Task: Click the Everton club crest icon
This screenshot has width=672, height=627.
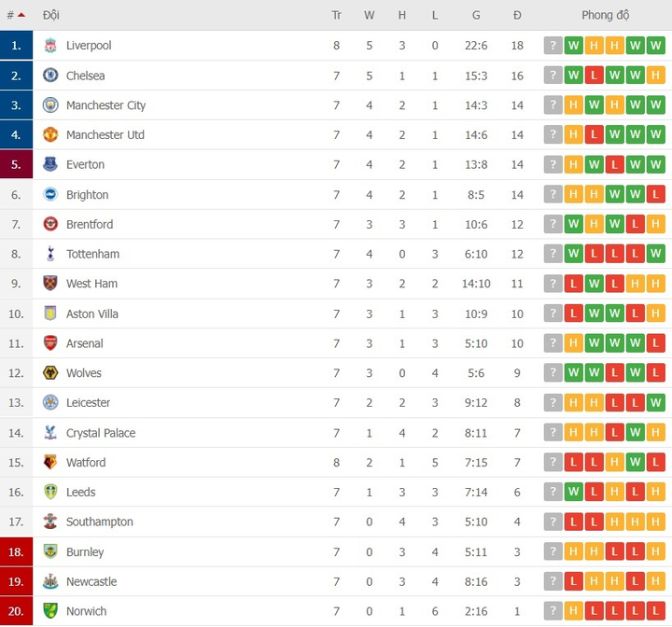Action: tap(50, 165)
